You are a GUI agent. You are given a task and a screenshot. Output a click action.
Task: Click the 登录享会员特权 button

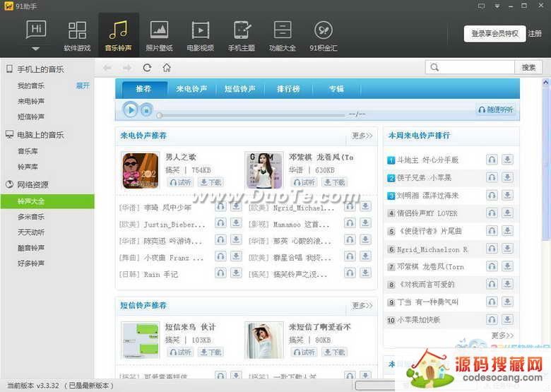494,33
